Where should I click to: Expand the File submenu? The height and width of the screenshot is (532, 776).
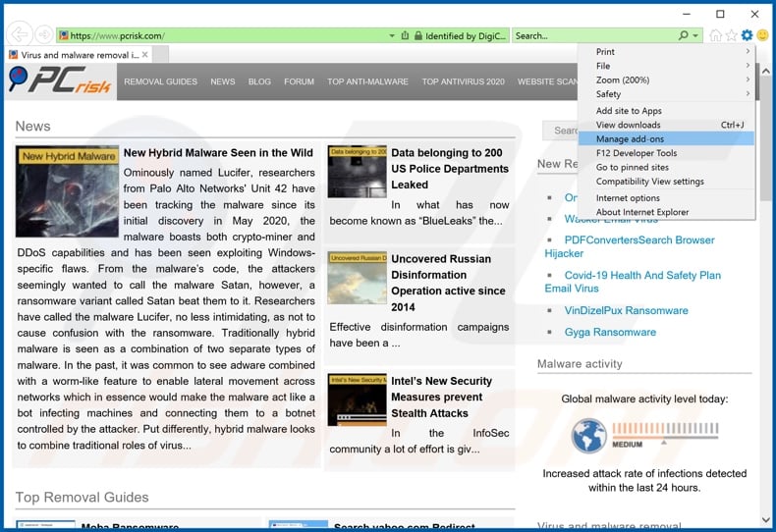tap(666, 66)
